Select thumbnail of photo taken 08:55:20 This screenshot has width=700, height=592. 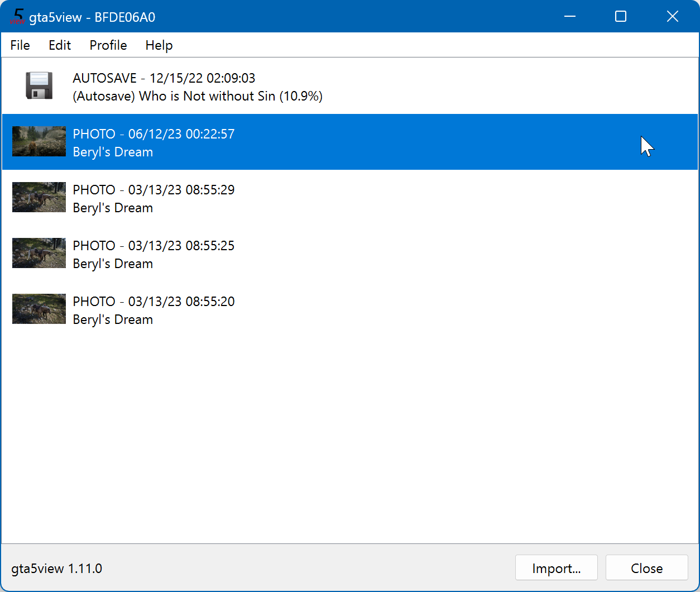point(39,309)
